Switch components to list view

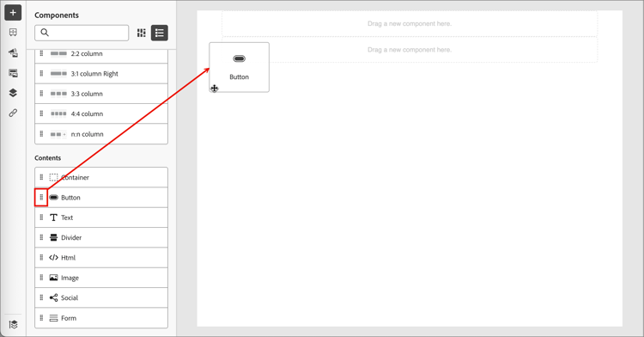(x=160, y=33)
